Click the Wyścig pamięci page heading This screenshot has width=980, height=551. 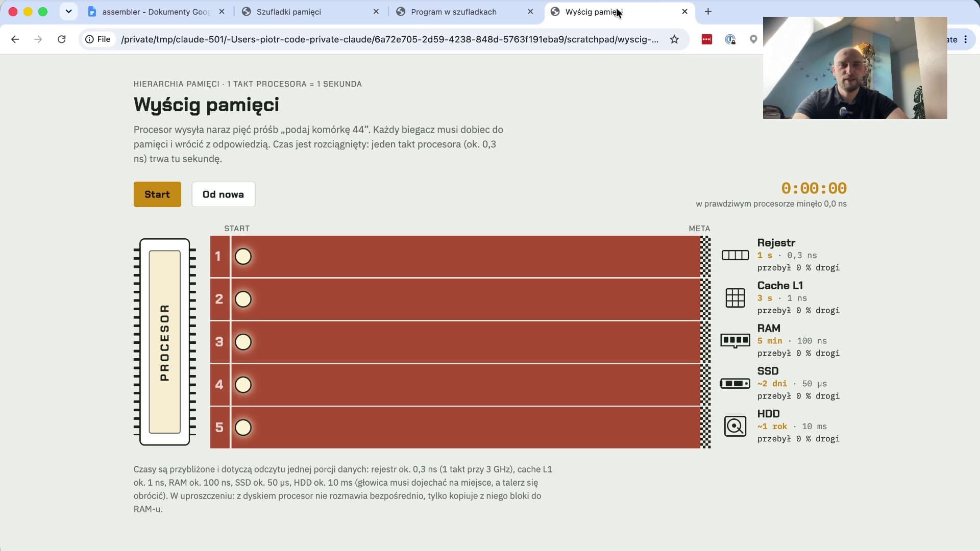206,105
